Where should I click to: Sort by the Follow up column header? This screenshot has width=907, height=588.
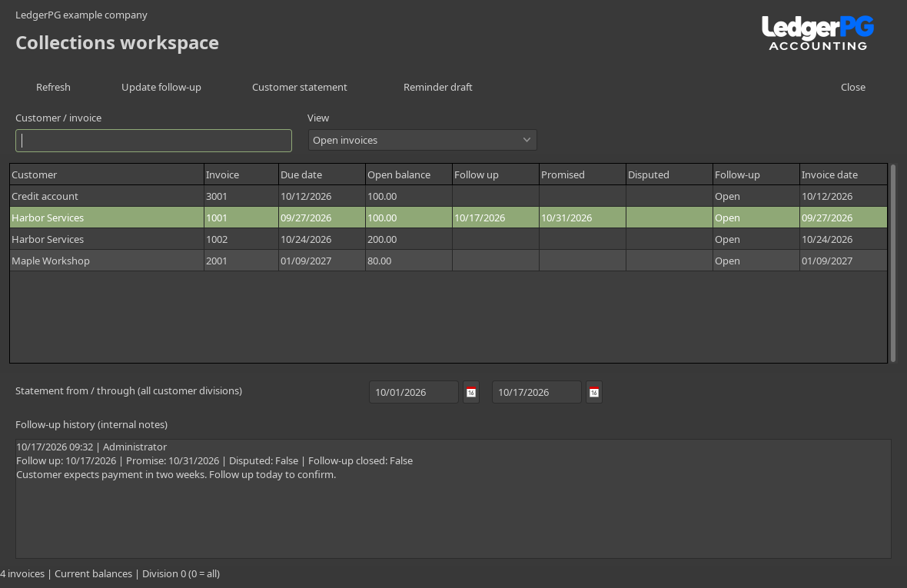point(495,174)
